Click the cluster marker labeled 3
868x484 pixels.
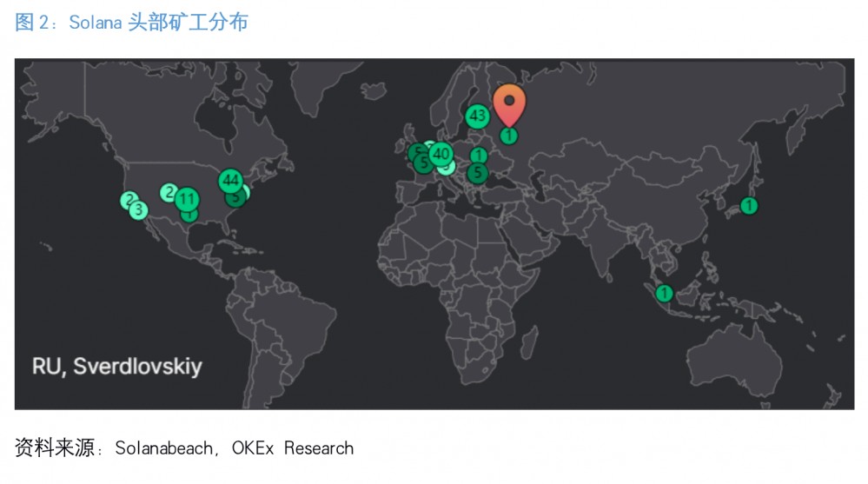[138, 210]
